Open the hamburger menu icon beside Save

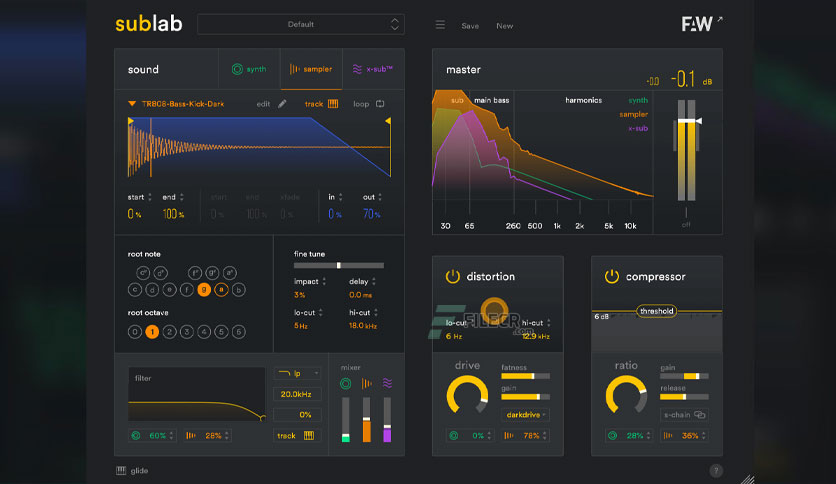(x=440, y=25)
